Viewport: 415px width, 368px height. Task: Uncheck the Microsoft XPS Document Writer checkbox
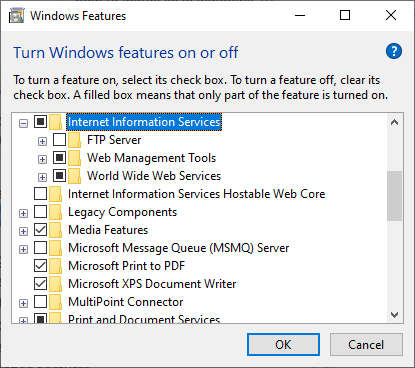click(40, 284)
